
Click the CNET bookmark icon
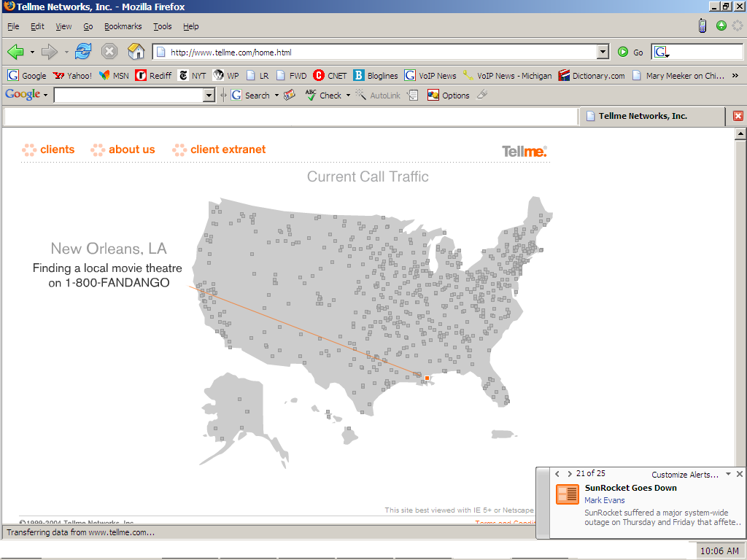coord(319,75)
